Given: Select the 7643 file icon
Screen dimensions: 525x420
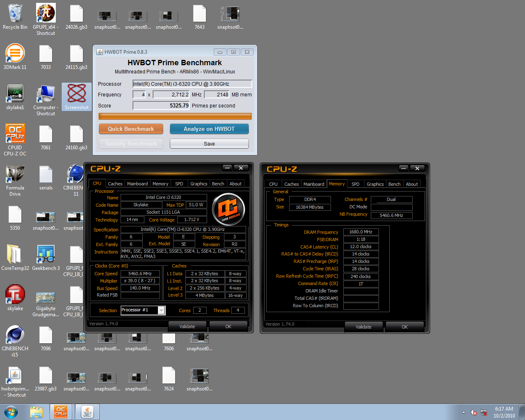Looking at the screenshot, I should pos(199,17).
